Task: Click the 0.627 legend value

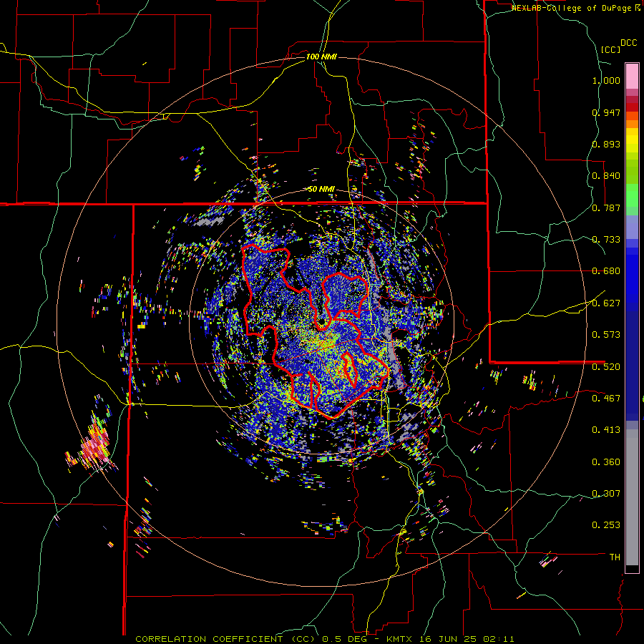Action: 606,303
